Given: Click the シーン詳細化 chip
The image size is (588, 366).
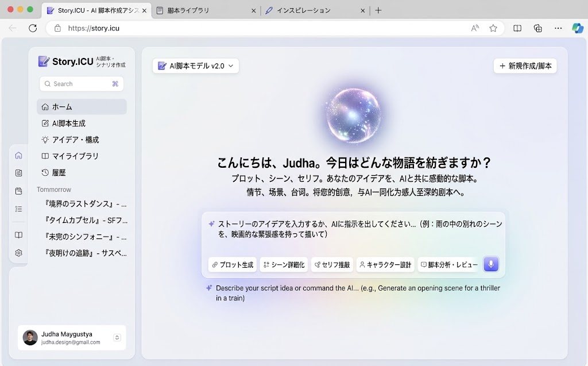Looking at the screenshot, I should tap(284, 264).
